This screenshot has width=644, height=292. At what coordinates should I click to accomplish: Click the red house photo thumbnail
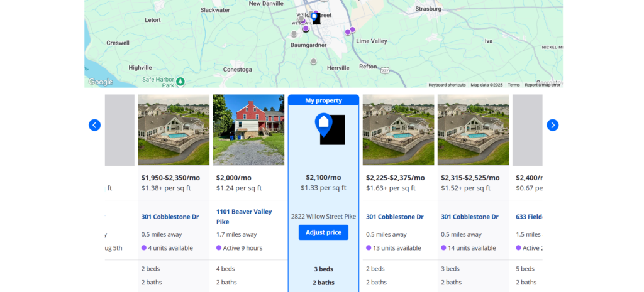click(248, 130)
